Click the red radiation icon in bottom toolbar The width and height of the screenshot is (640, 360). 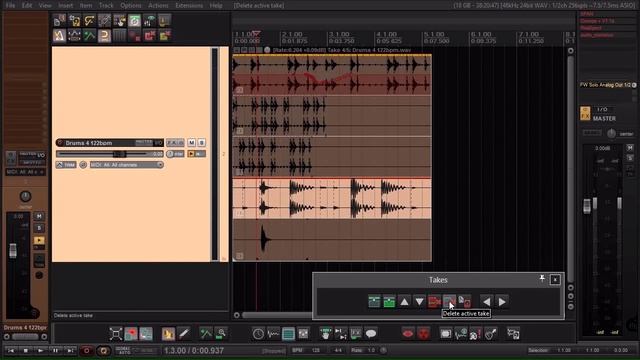tap(424, 334)
